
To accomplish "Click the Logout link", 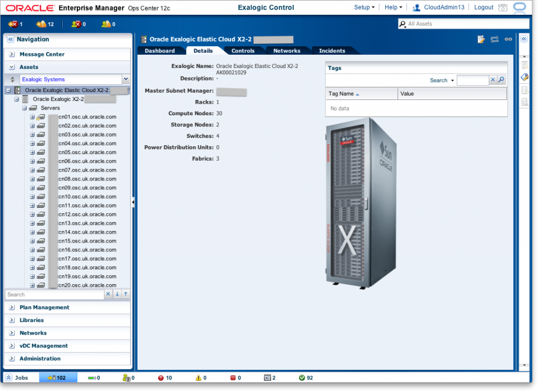I will point(484,7).
